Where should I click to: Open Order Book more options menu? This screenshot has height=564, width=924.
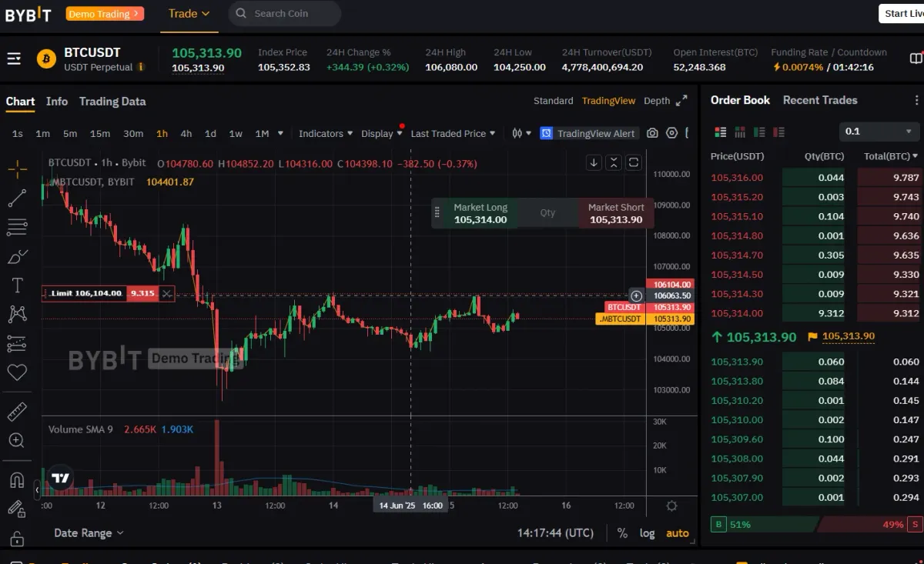tap(916, 100)
